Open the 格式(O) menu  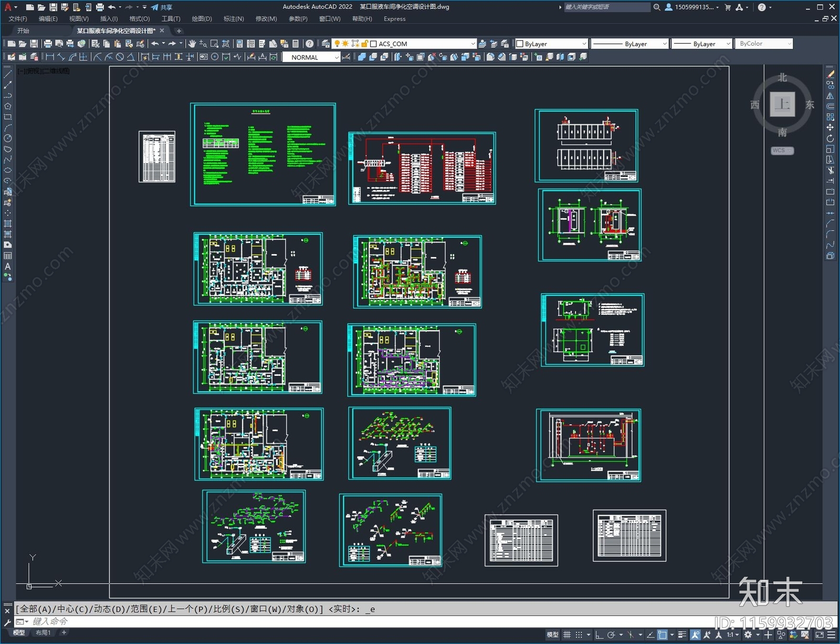[x=139, y=19]
